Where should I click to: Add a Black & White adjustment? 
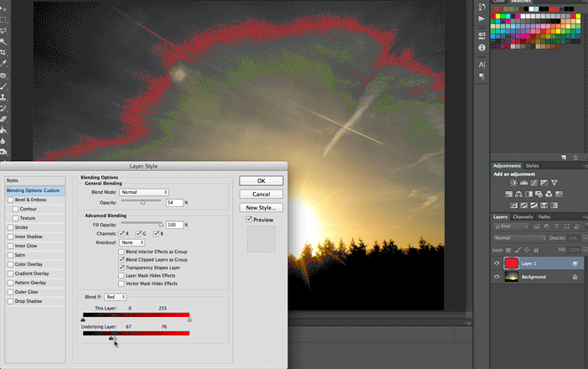pos(529,194)
